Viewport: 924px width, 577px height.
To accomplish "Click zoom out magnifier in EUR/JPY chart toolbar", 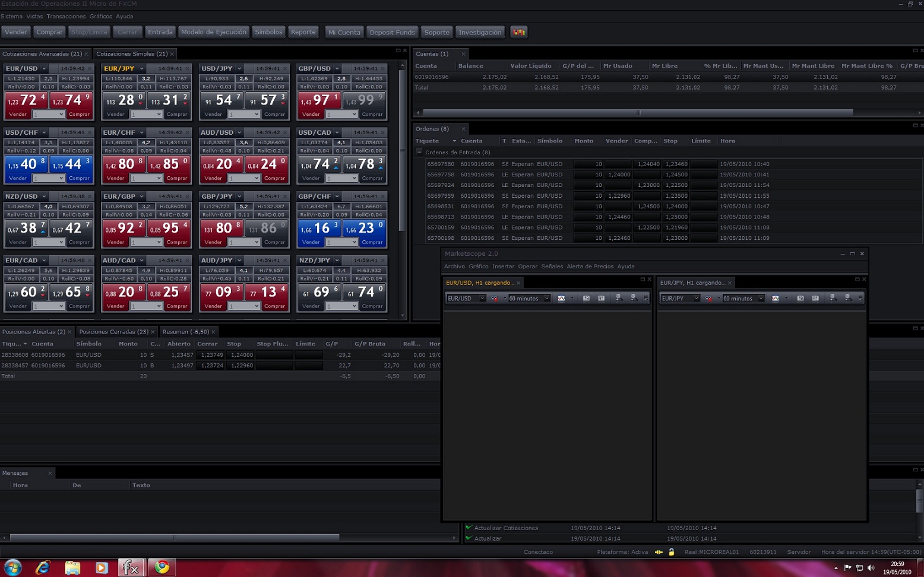I will (847, 298).
